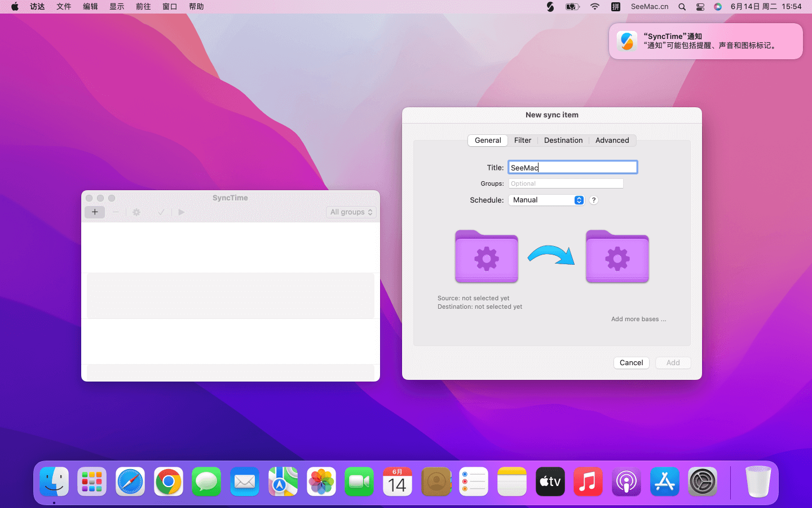Click the plus button in SyncTime toolbar
812x508 pixels.
(x=95, y=212)
